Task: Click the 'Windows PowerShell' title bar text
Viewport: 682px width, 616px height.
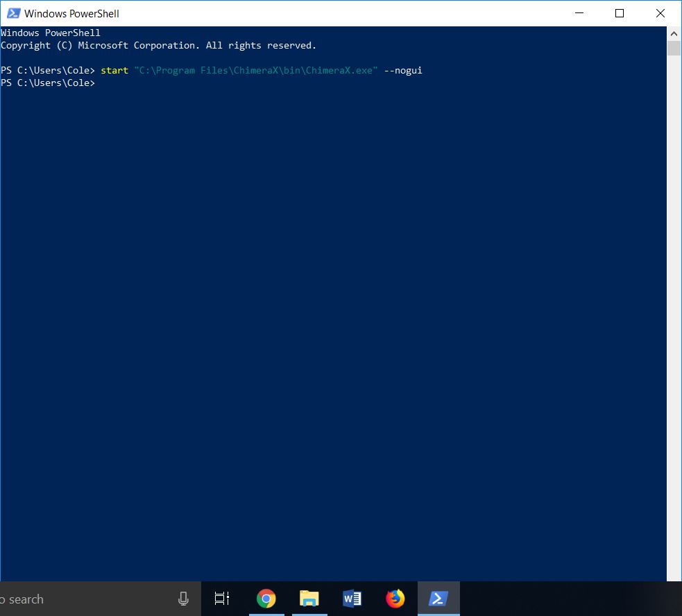Action: point(71,13)
